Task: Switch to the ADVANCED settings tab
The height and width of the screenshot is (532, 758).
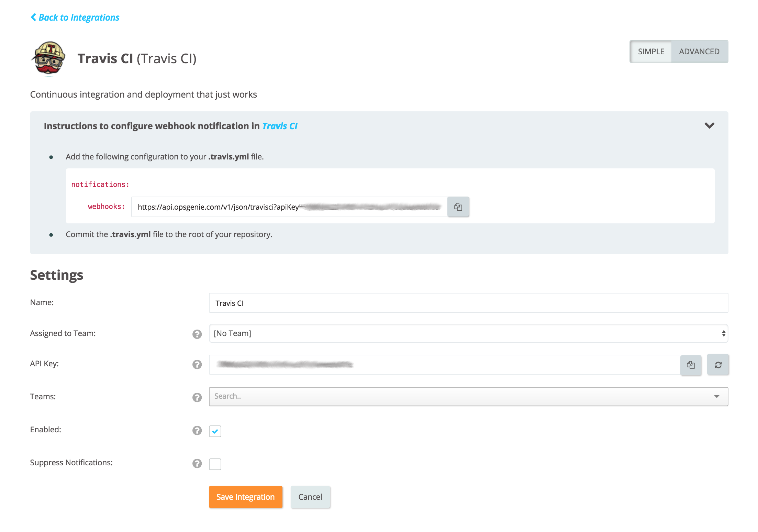Action: coord(699,52)
